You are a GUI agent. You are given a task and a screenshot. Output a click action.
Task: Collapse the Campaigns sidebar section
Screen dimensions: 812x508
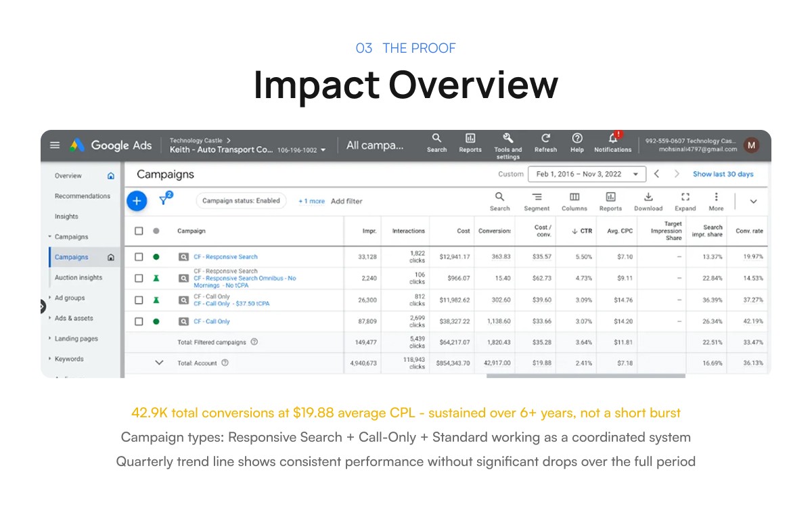50,237
